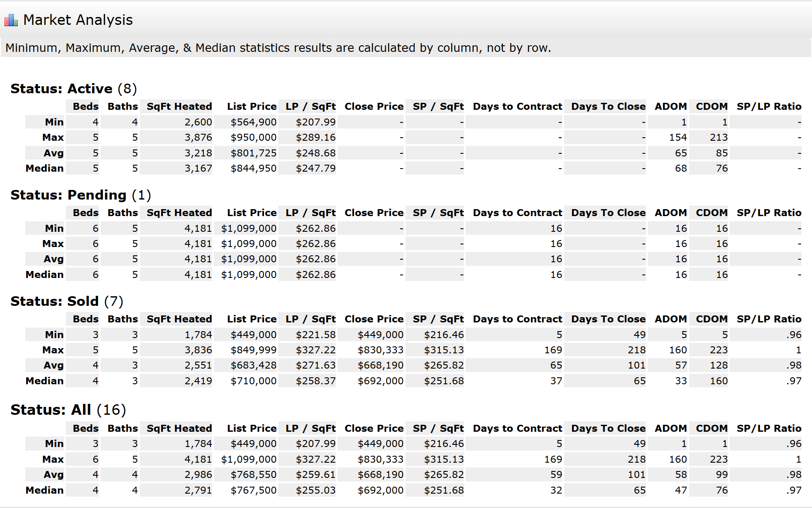Click Active max SqFt Heated 3,876
This screenshot has height=508, width=812.
click(198, 138)
